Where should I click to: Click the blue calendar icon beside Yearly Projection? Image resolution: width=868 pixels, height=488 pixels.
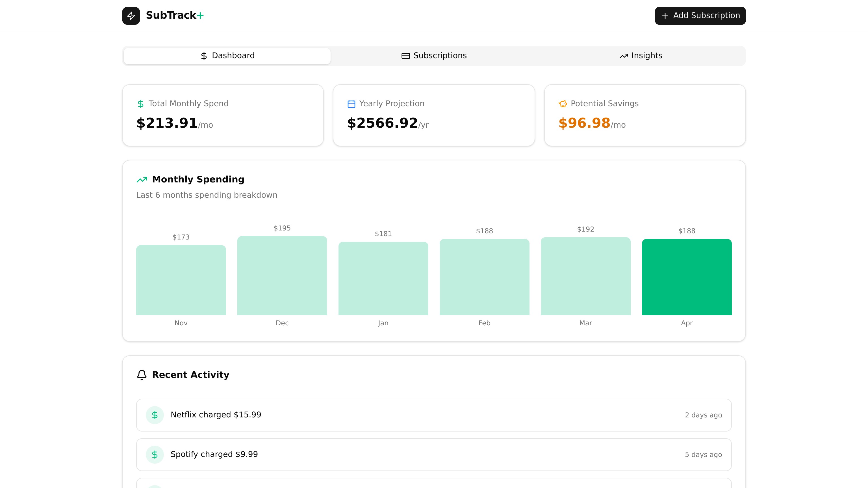tap(351, 104)
